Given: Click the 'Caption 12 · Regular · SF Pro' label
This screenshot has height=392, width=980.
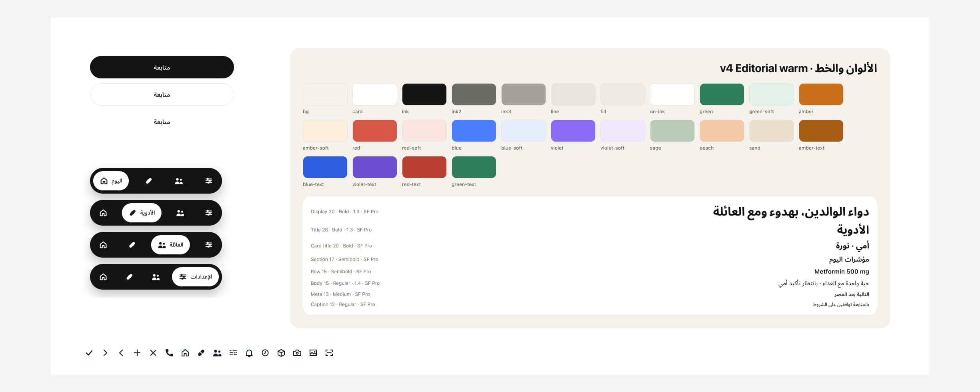Looking at the screenshot, I should point(343,304).
